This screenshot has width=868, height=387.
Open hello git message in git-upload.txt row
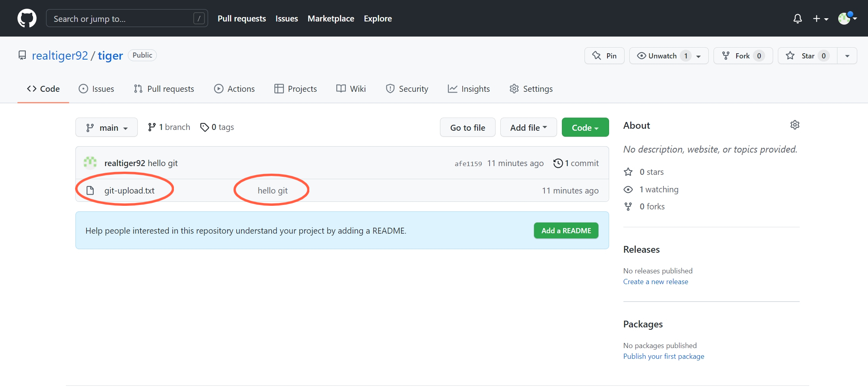(x=273, y=191)
